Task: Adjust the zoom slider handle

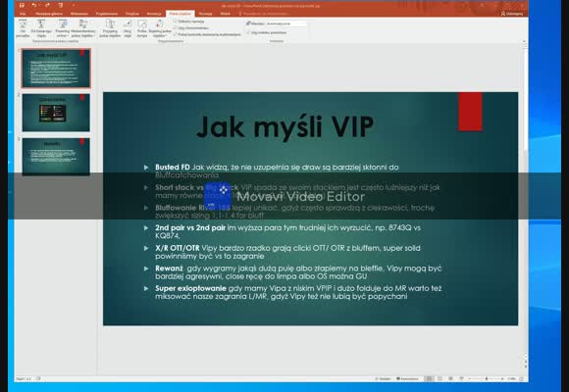Action: (x=487, y=378)
